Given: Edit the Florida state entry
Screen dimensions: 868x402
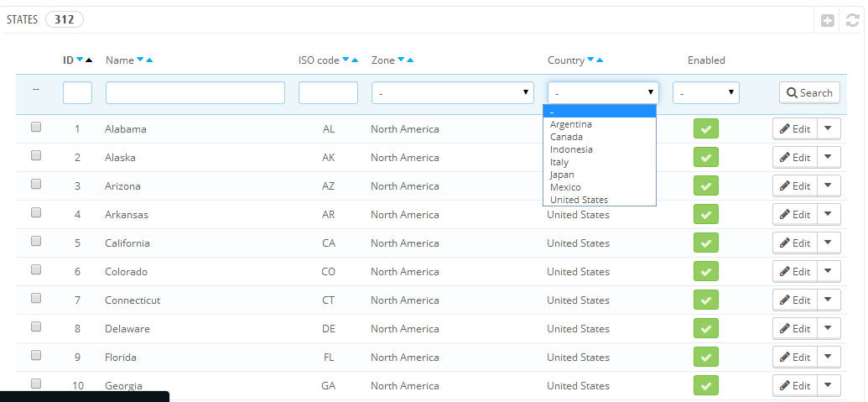Looking at the screenshot, I should (795, 358).
